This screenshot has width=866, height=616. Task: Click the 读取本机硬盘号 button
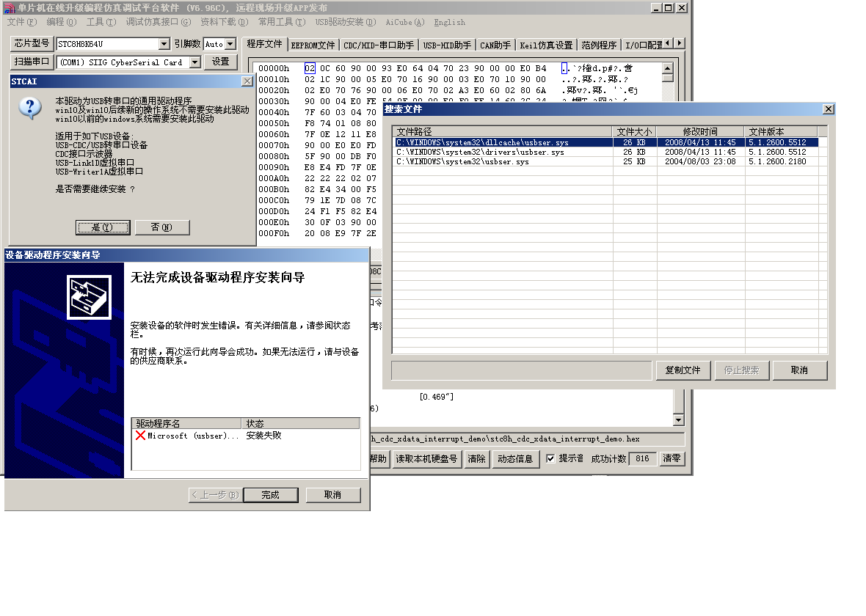pyautogui.click(x=426, y=458)
